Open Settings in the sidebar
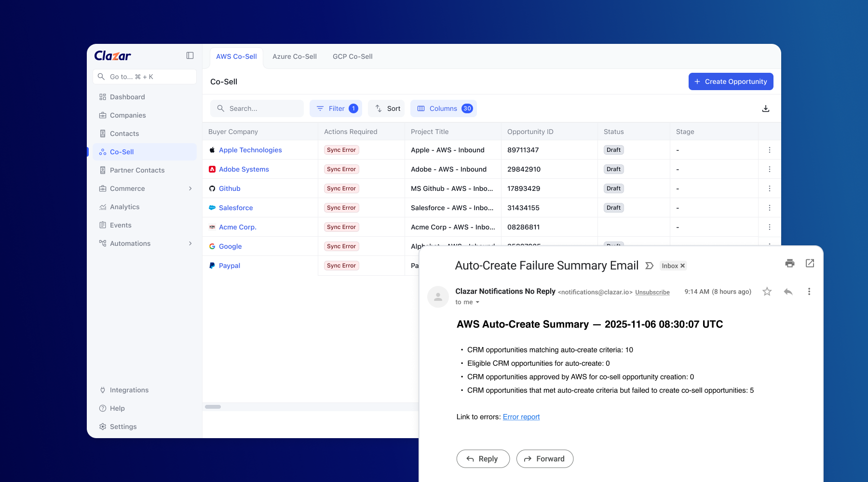 145,427
